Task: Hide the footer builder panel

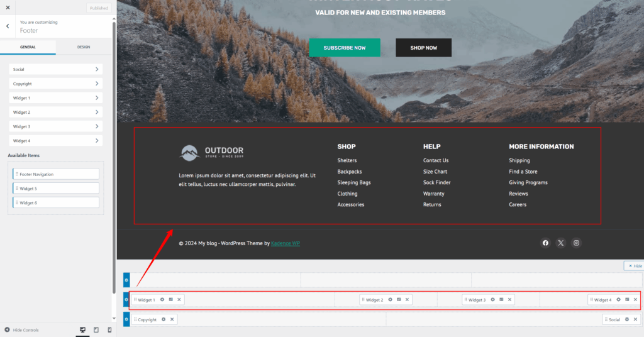Action: 635,266
